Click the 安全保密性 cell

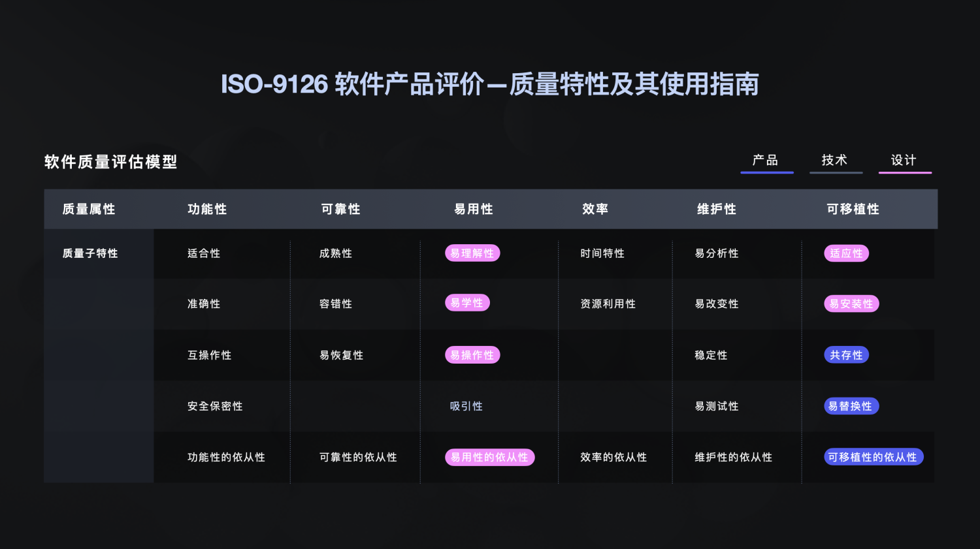click(215, 406)
